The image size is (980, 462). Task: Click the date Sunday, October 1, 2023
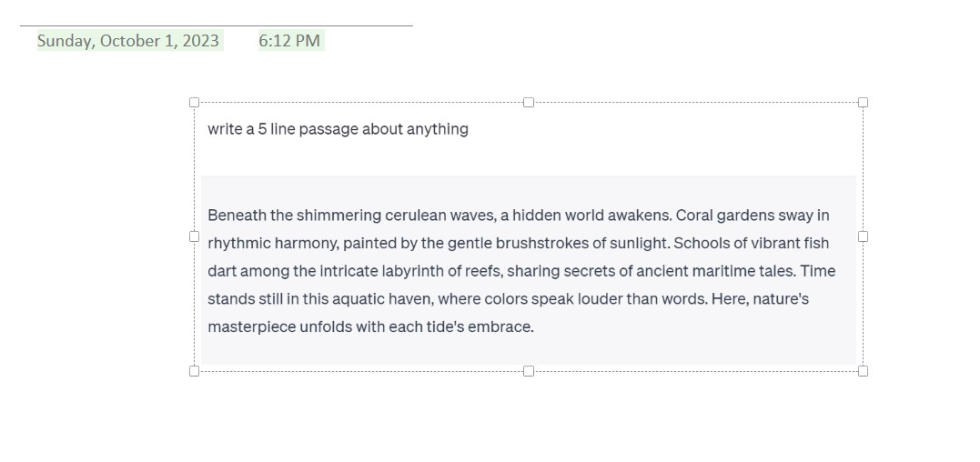coord(128,41)
